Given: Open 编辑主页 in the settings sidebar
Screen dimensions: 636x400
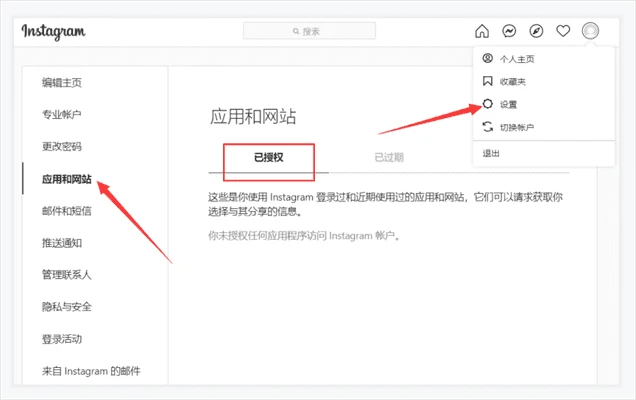Looking at the screenshot, I should [62, 83].
